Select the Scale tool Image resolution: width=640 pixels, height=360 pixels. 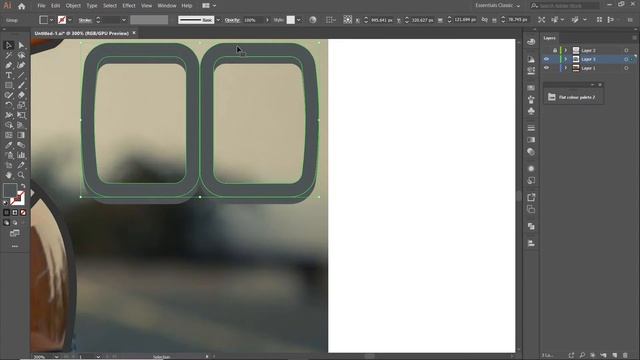(21, 105)
